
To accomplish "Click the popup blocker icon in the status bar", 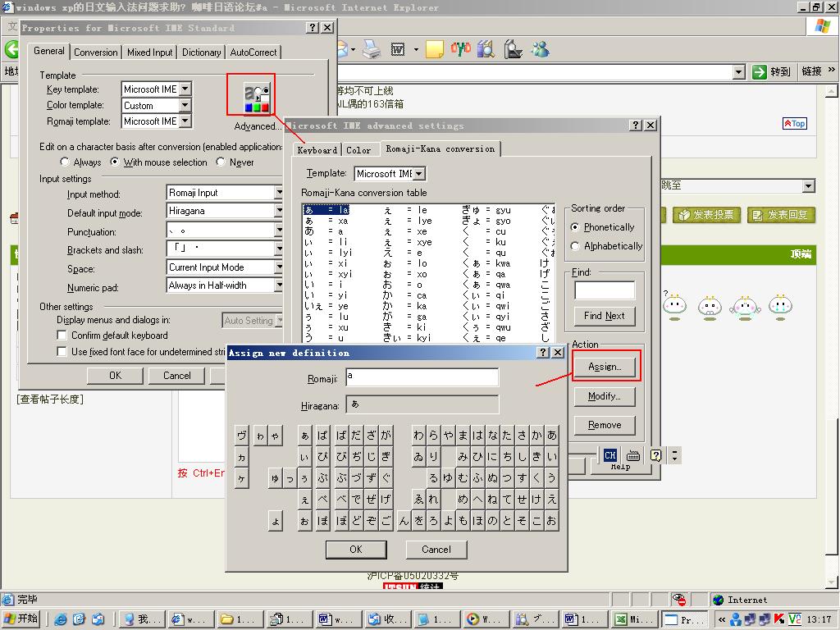I will coord(679,600).
